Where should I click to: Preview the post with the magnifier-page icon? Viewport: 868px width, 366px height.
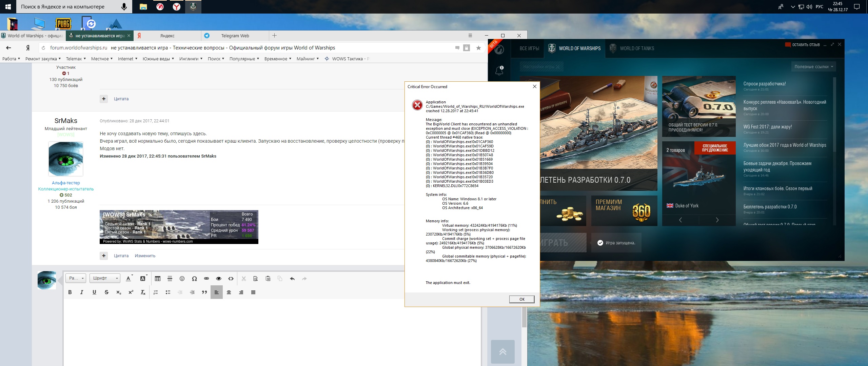coord(256,279)
